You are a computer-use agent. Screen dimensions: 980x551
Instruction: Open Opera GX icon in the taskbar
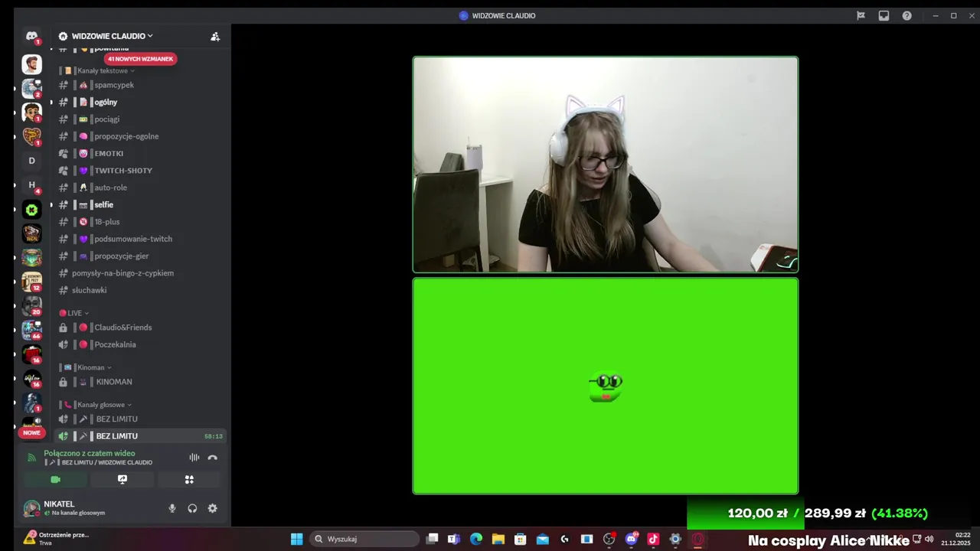click(697, 539)
